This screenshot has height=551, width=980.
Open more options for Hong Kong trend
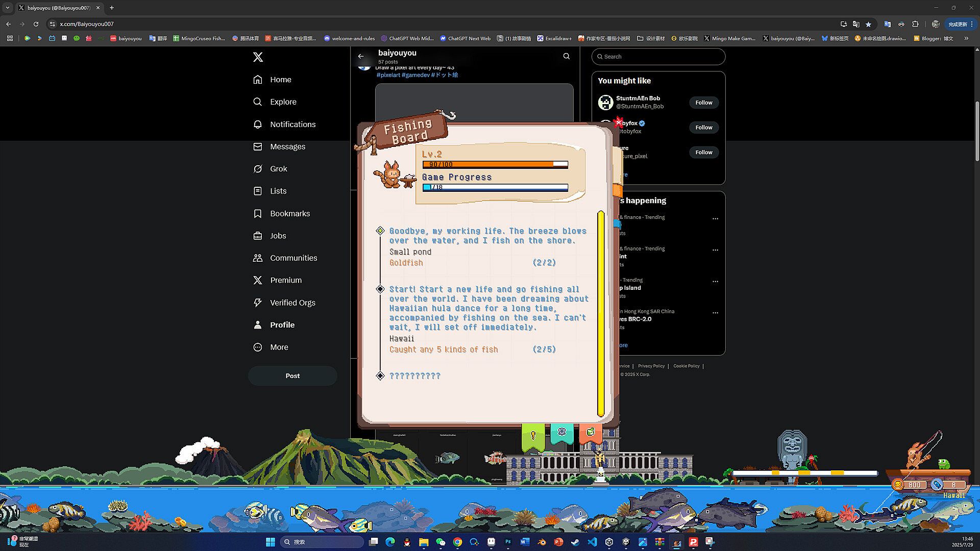coord(715,313)
